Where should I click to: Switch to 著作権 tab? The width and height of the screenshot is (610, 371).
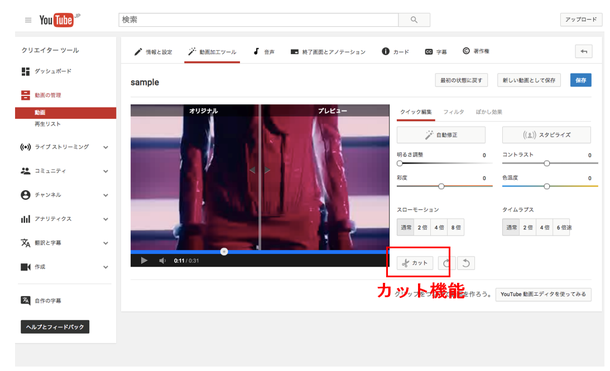[x=476, y=51]
